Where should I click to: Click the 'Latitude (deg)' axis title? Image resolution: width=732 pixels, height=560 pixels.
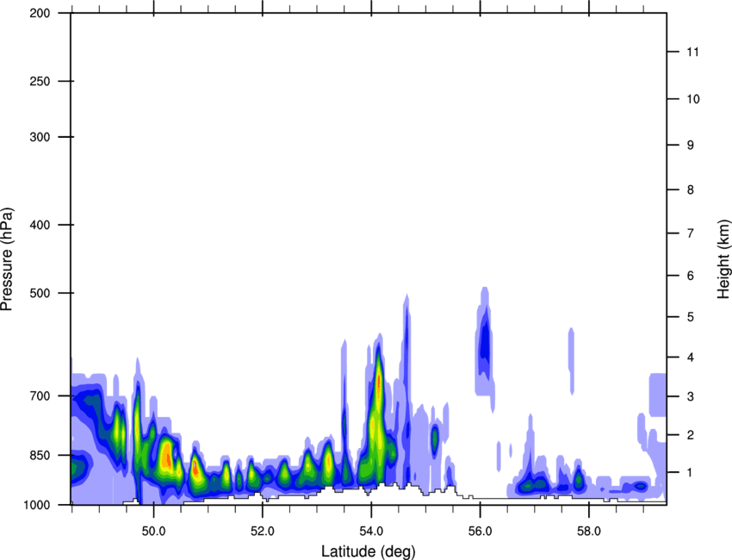click(368, 551)
